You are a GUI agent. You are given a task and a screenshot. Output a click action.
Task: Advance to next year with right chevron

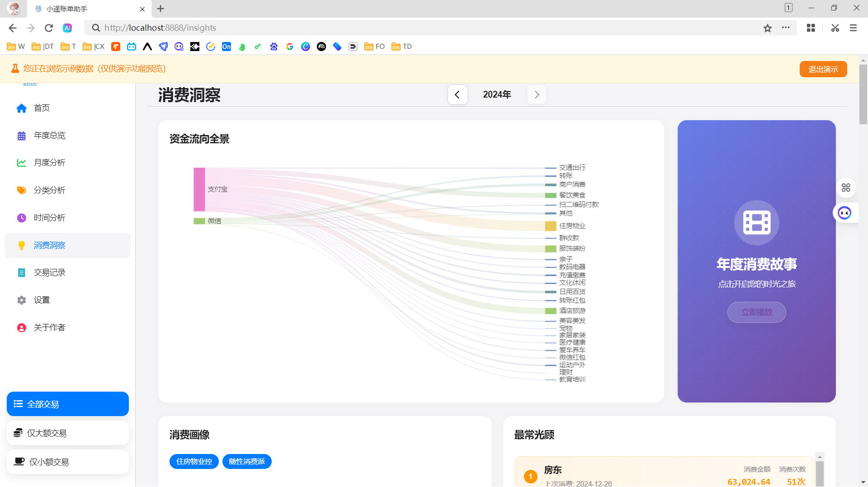point(537,95)
